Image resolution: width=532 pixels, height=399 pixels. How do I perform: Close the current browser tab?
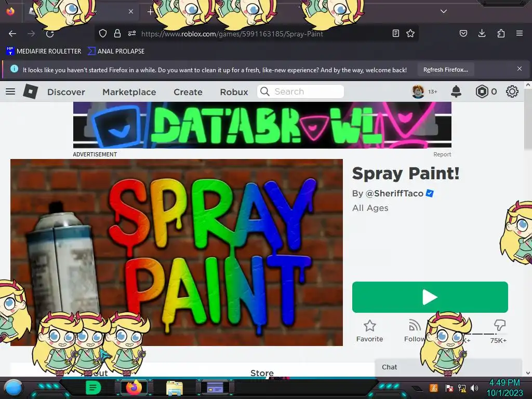130,11
